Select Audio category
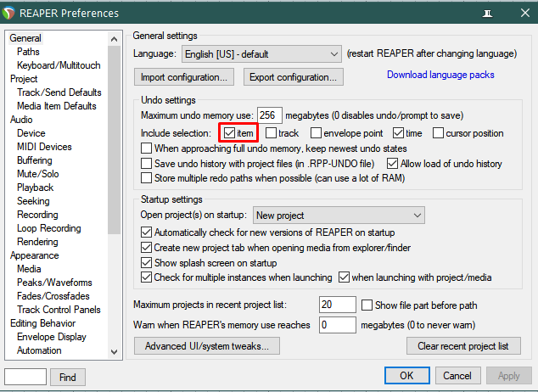Image resolution: width=538 pixels, height=392 pixels. click(x=21, y=120)
